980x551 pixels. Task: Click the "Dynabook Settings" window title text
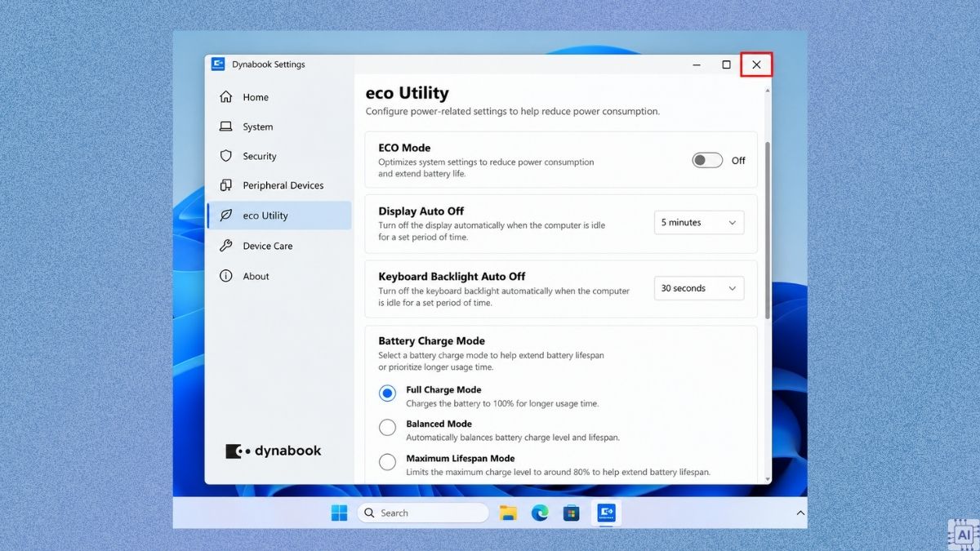point(269,64)
